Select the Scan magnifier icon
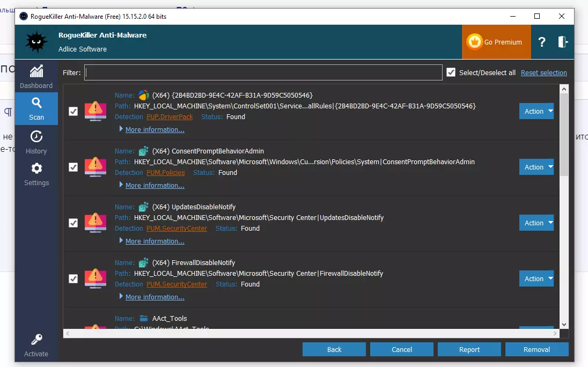588x367 pixels. (36, 103)
